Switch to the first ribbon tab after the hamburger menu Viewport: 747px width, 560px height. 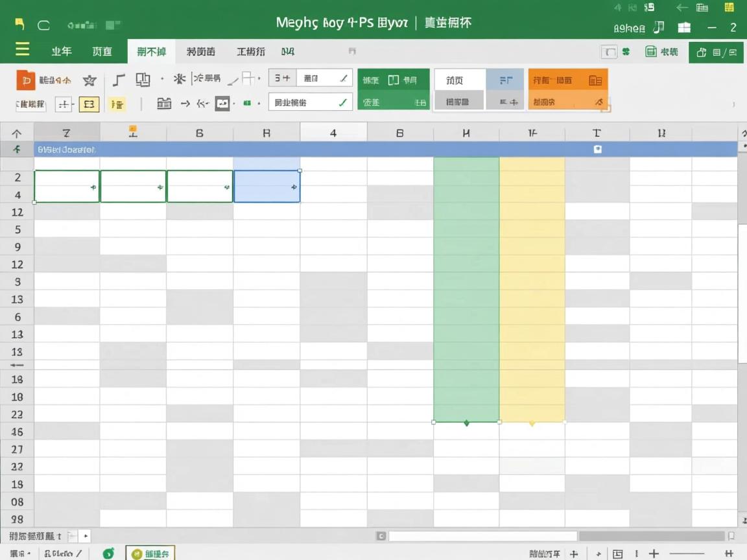[62, 52]
